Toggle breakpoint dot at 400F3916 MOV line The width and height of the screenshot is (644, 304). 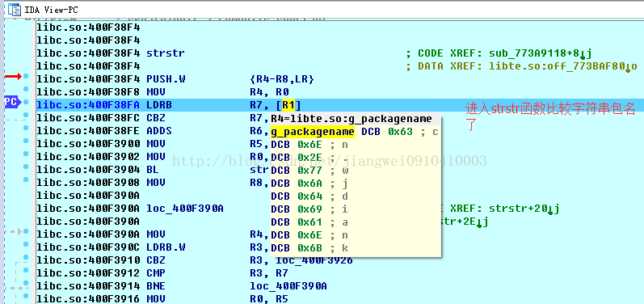[26, 296]
